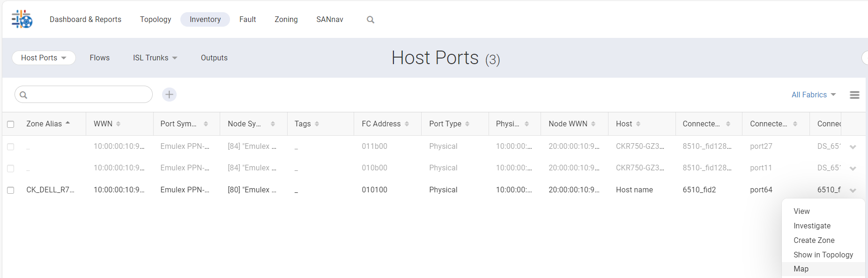Expand the ISL Trunks dropdown
868x278 pixels.
pyautogui.click(x=155, y=58)
